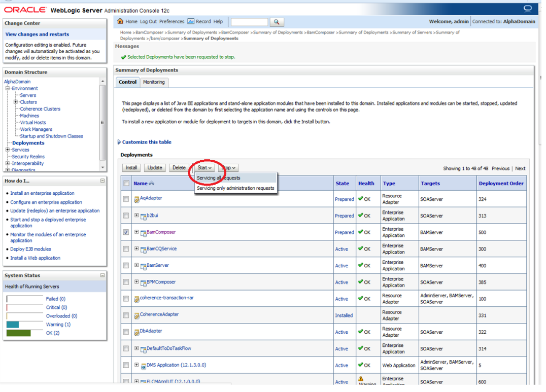Click the Oracle O icon top right
This screenshot has width=546, height=392.
(528, 8)
